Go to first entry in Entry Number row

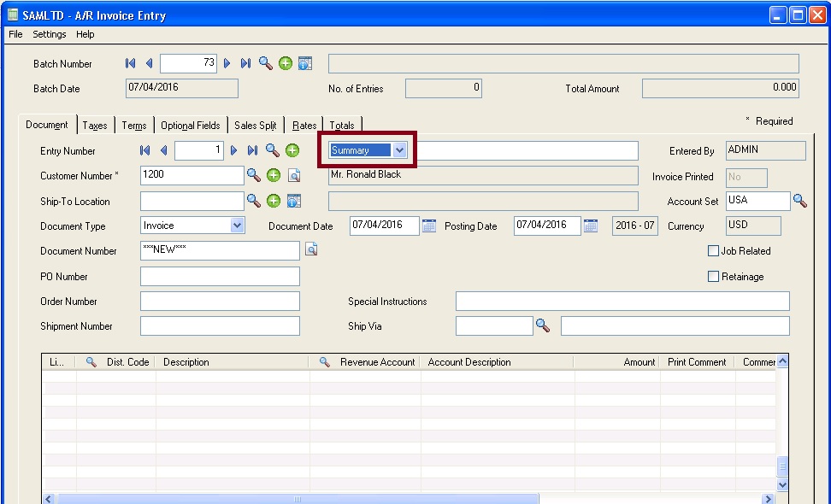click(144, 150)
